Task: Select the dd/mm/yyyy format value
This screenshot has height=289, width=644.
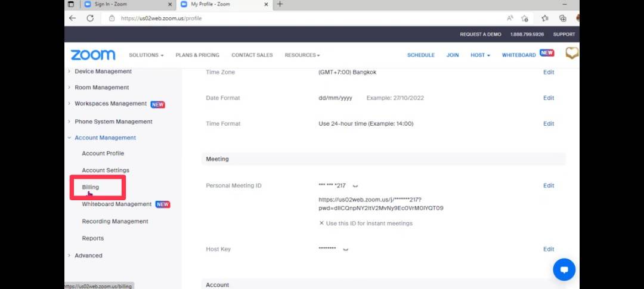Action: [335, 98]
